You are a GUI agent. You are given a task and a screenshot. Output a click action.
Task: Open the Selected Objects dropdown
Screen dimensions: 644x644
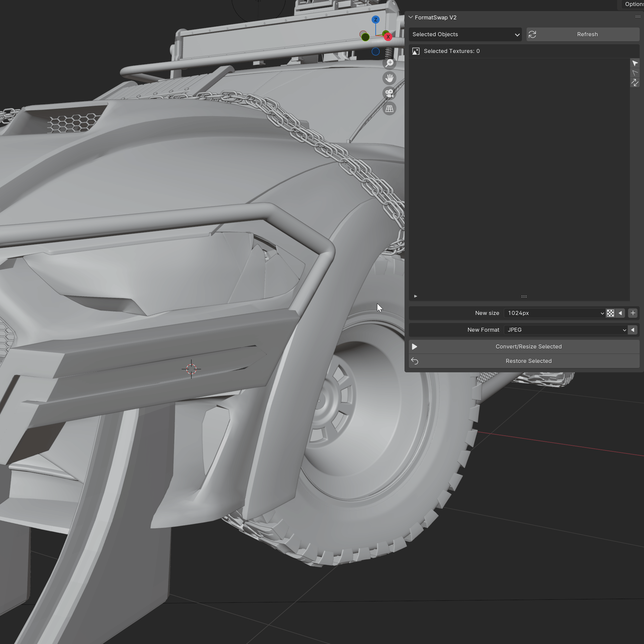(x=465, y=34)
